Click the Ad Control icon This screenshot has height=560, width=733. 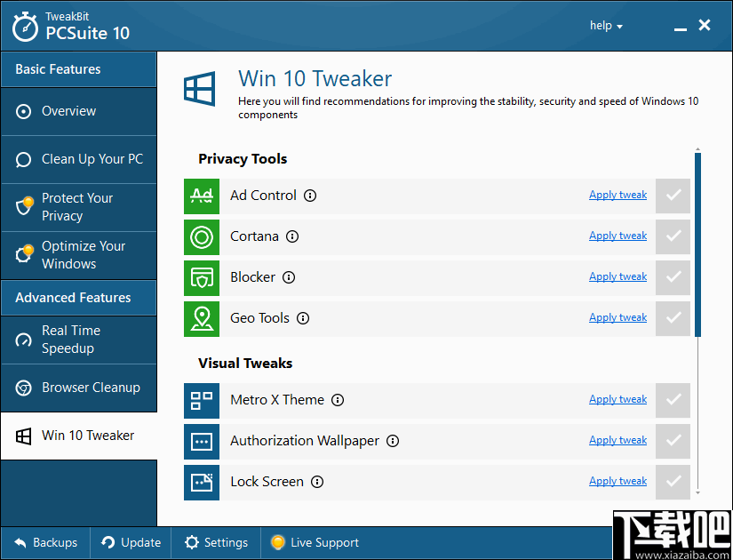[x=202, y=196]
